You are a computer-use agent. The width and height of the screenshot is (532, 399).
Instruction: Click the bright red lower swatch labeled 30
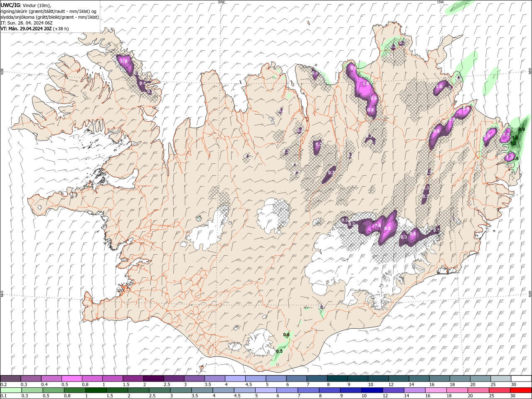coord(521,390)
